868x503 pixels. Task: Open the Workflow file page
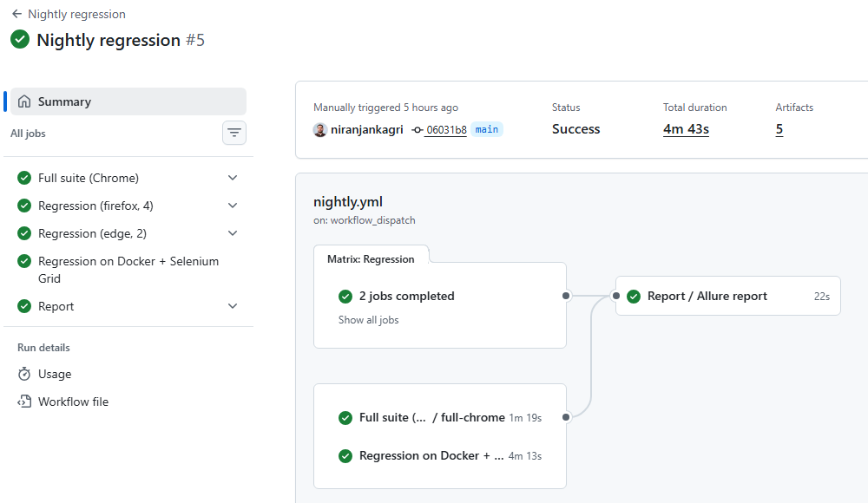(73, 402)
